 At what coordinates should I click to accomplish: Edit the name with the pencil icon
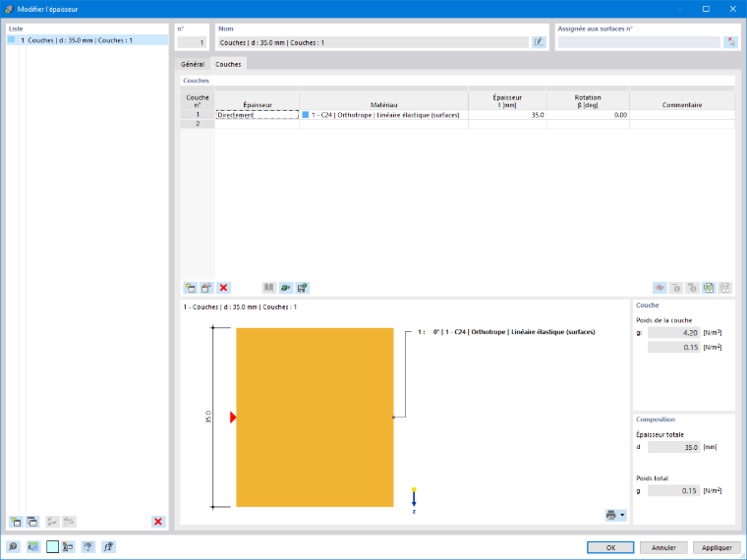[x=539, y=42]
